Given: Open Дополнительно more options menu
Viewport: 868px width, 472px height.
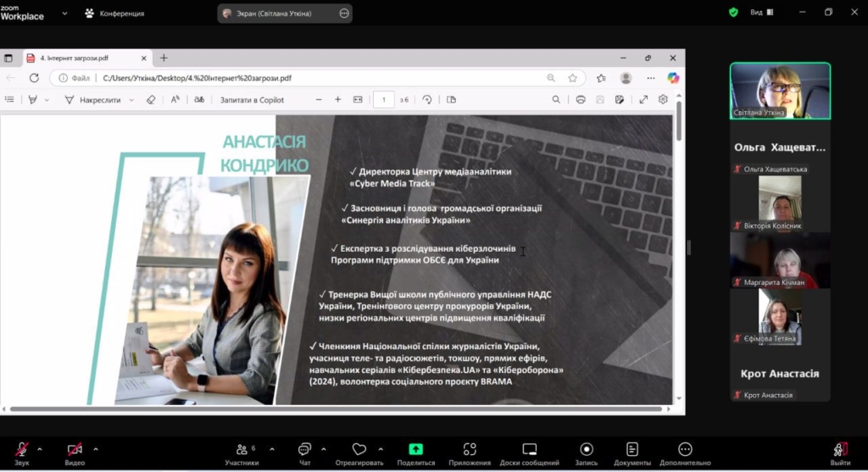Looking at the screenshot, I should (685, 450).
